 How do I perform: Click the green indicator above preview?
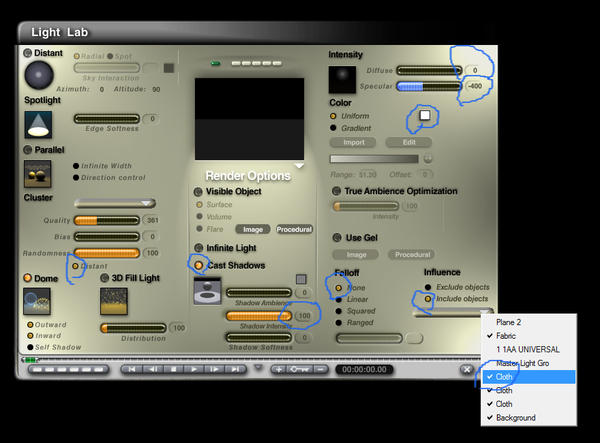point(215,63)
